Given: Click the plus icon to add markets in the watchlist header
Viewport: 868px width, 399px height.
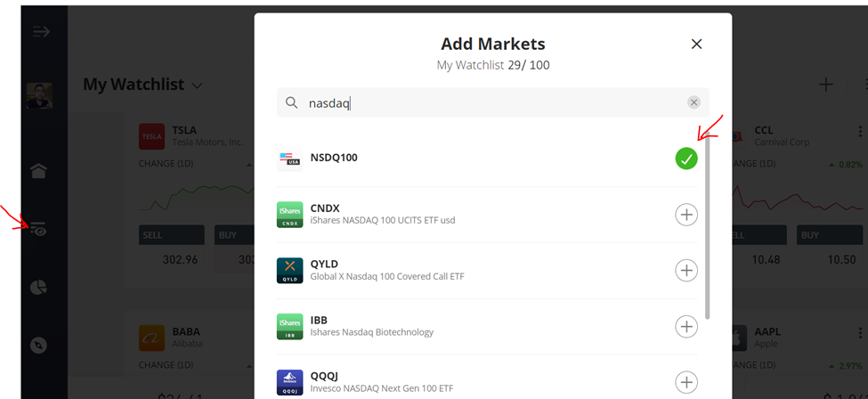Looking at the screenshot, I should (826, 85).
